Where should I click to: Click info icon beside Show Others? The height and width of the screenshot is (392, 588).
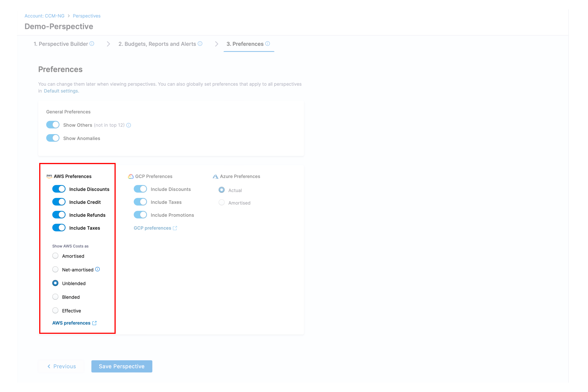click(x=129, y=125)
